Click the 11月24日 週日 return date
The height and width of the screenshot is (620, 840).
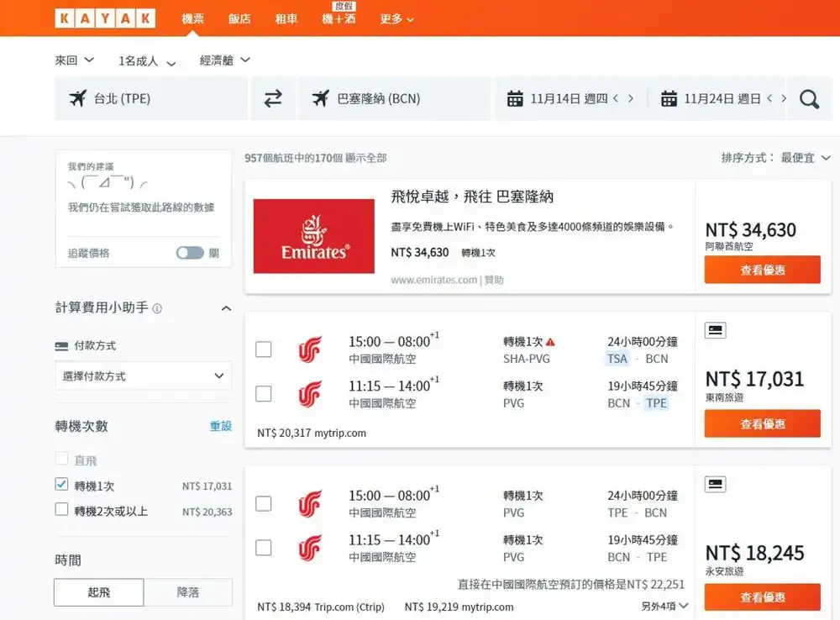tap(722, 98)
